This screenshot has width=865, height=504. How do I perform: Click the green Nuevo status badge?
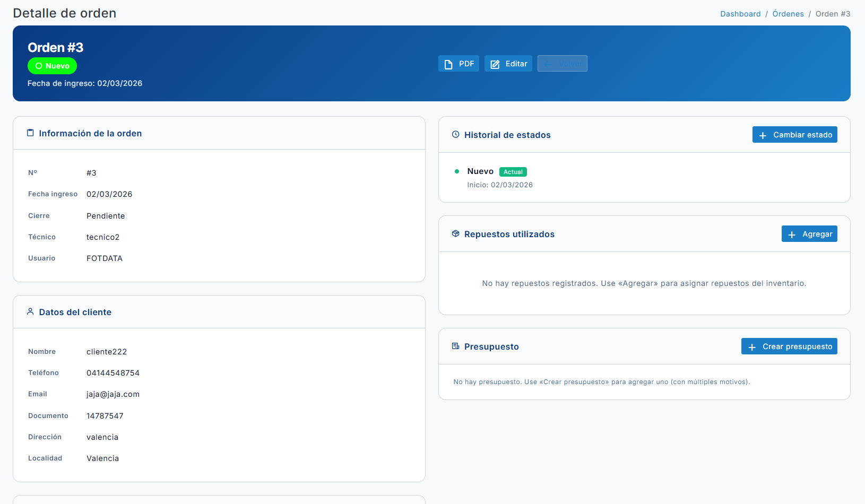point(52,66)
